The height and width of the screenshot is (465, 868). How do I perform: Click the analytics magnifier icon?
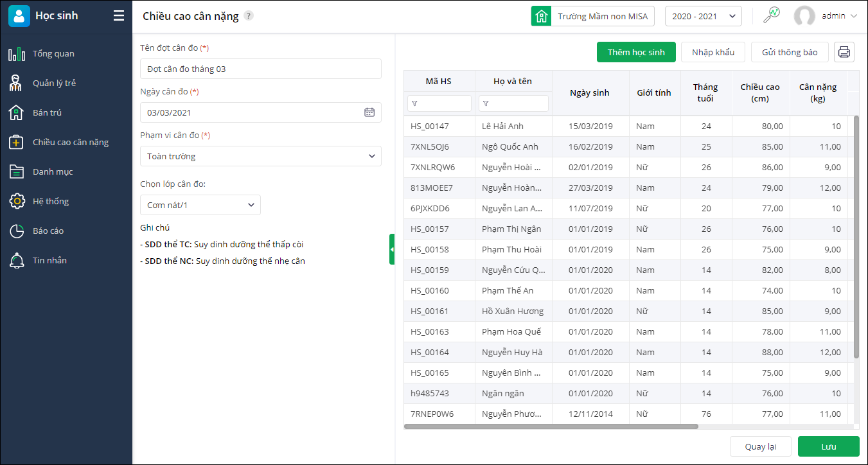(x=771, y=16)
